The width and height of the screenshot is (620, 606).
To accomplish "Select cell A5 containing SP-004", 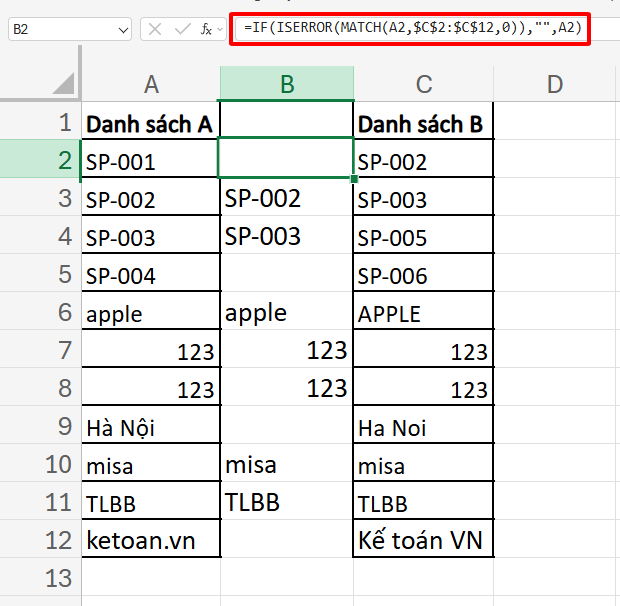I will 151,274.
